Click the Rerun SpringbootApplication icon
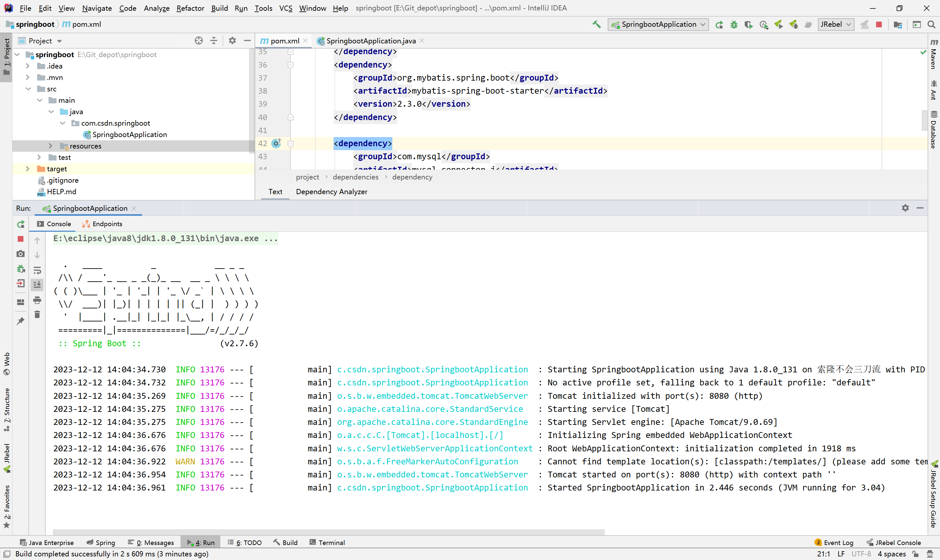Image resolution: width=940 pixels, height=560 pixels. [21, 223]
